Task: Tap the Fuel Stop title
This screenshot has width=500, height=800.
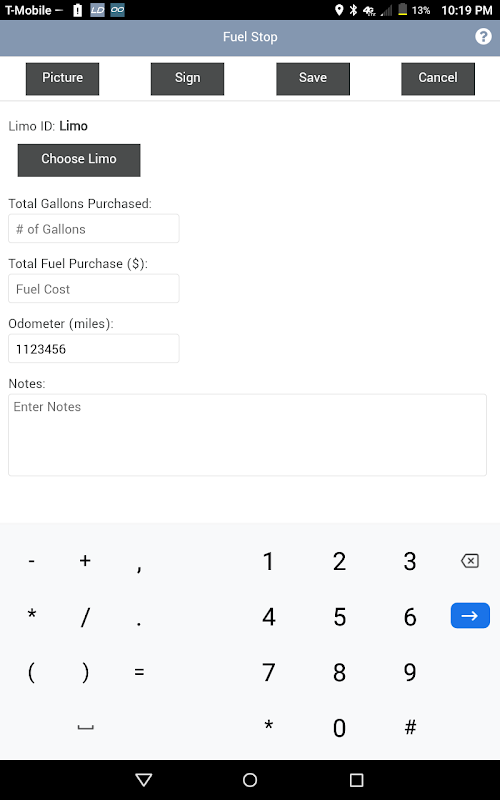Action: (250, 37)
